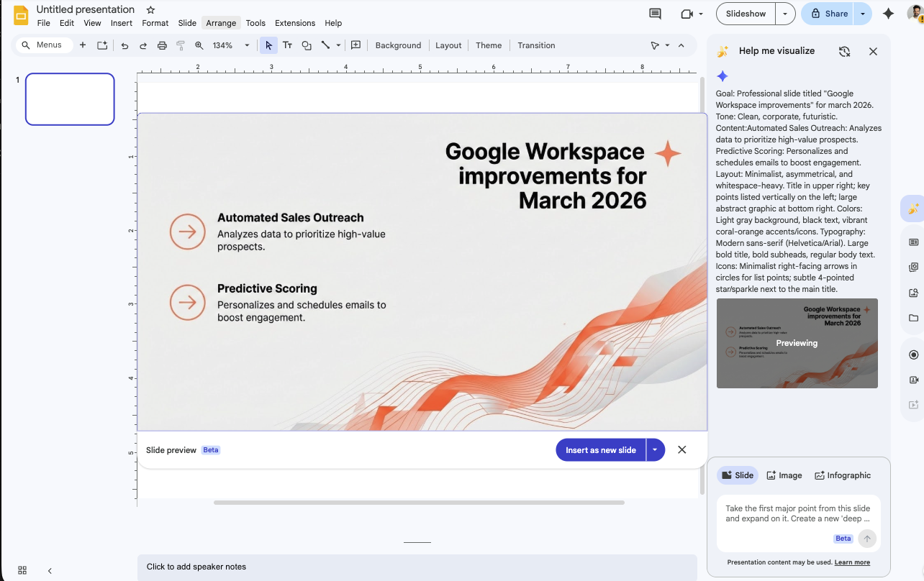Switch to Infographic generation mode

click(x=842, y=475)
